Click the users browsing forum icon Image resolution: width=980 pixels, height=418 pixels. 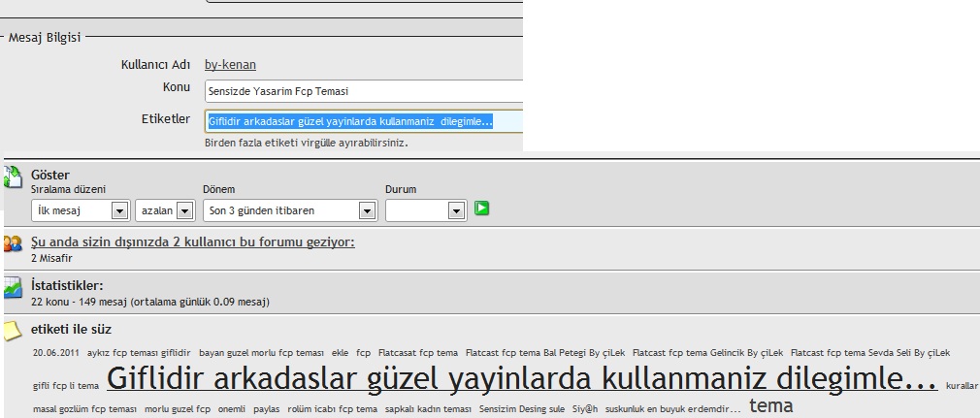tap(13, 243)
